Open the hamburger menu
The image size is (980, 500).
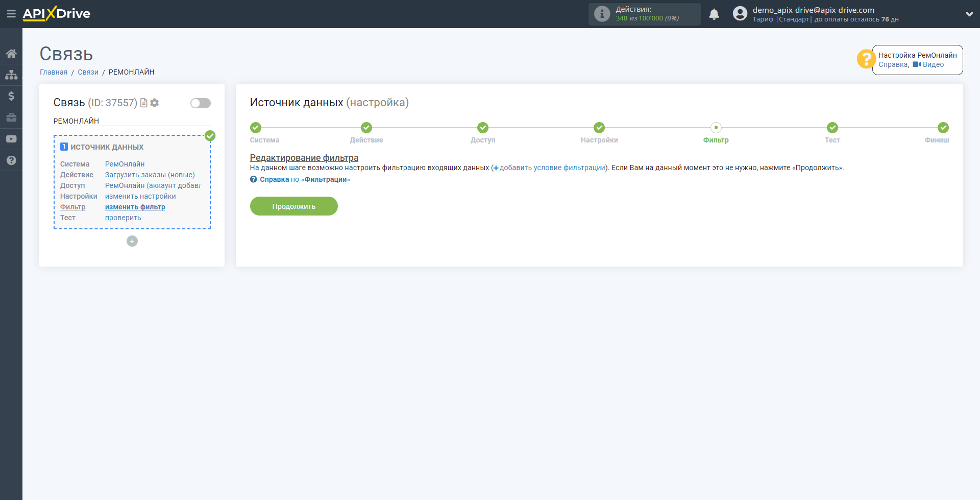point(11,14)
